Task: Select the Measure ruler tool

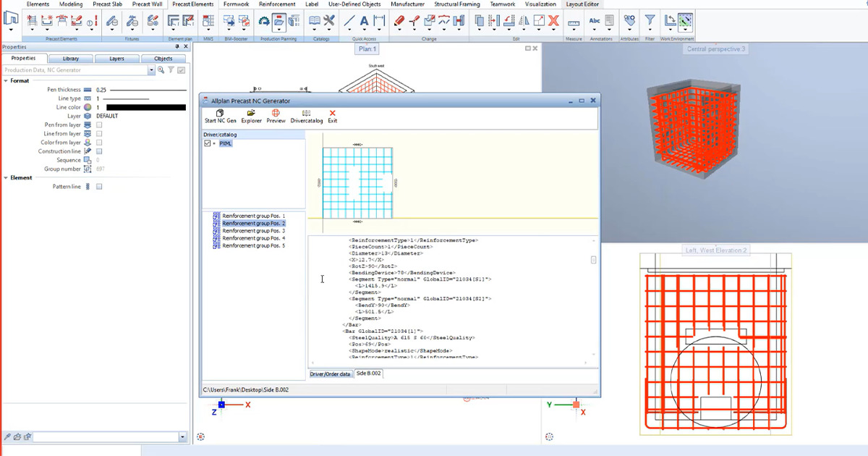Action: click(x=574, y=22)
